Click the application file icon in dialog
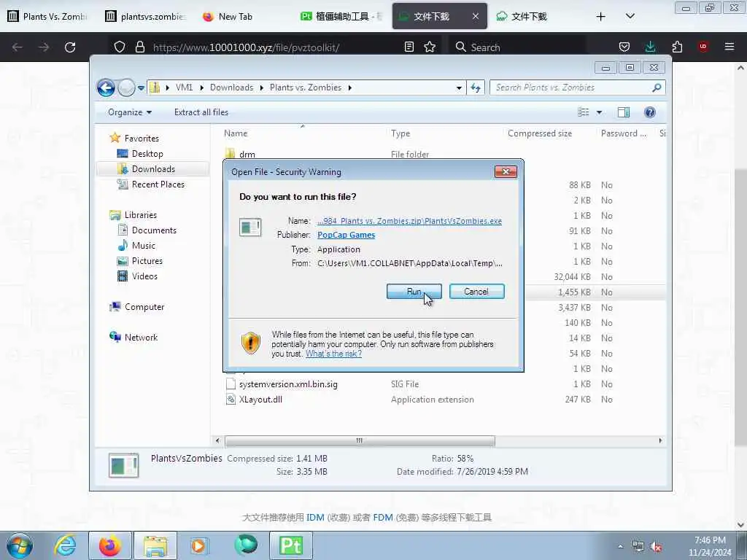 click(x=251, y=227)
